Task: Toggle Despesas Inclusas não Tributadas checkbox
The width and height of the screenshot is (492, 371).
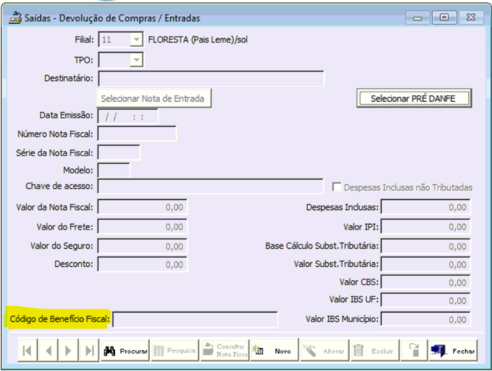Action: click(x=337, y=187)
